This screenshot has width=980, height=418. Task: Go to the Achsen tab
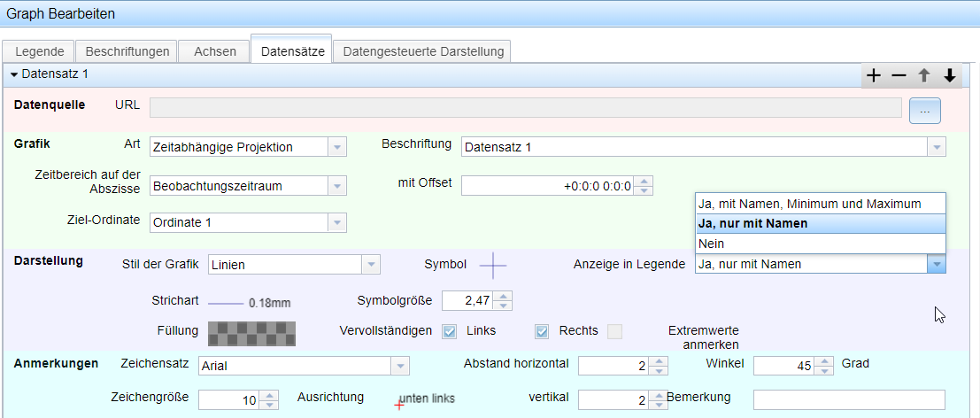pos(214,51)
